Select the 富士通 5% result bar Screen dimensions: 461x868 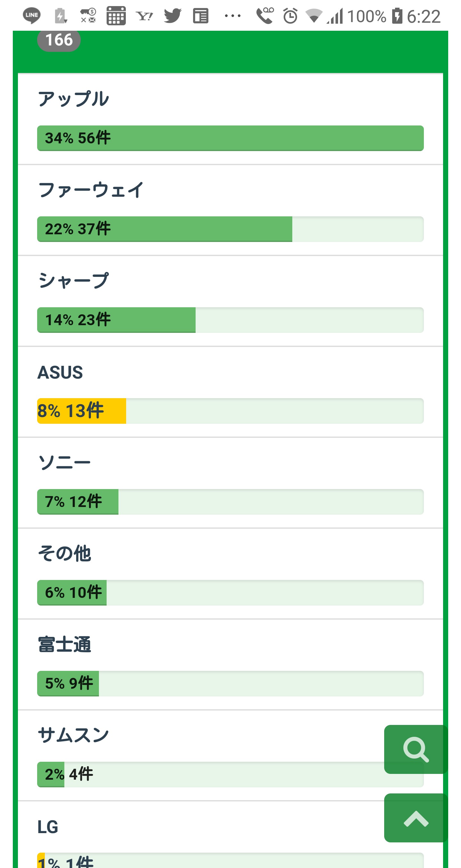[x=230, y=683]
